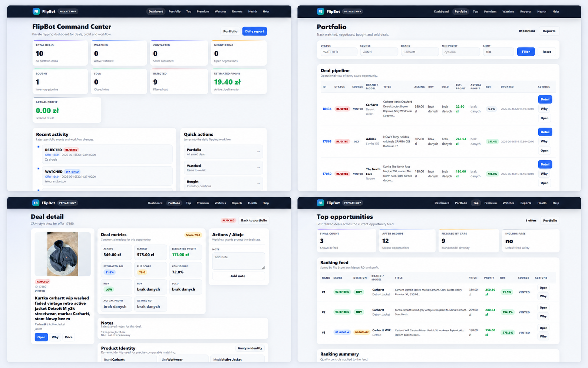Click Offer 18434 link in the REJECTED activity
The width and height of the screenshot is (588, 368).
point(52,155)
